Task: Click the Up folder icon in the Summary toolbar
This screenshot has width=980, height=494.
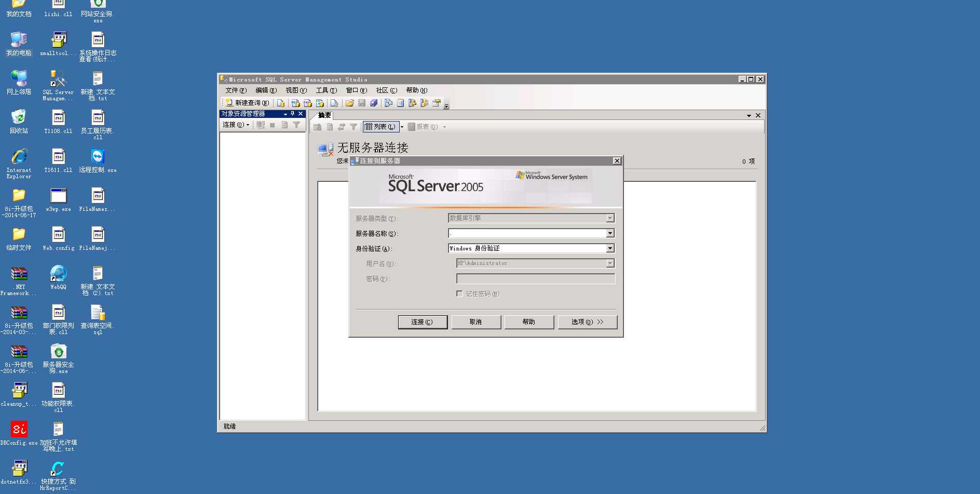Action: coord(318,127)
